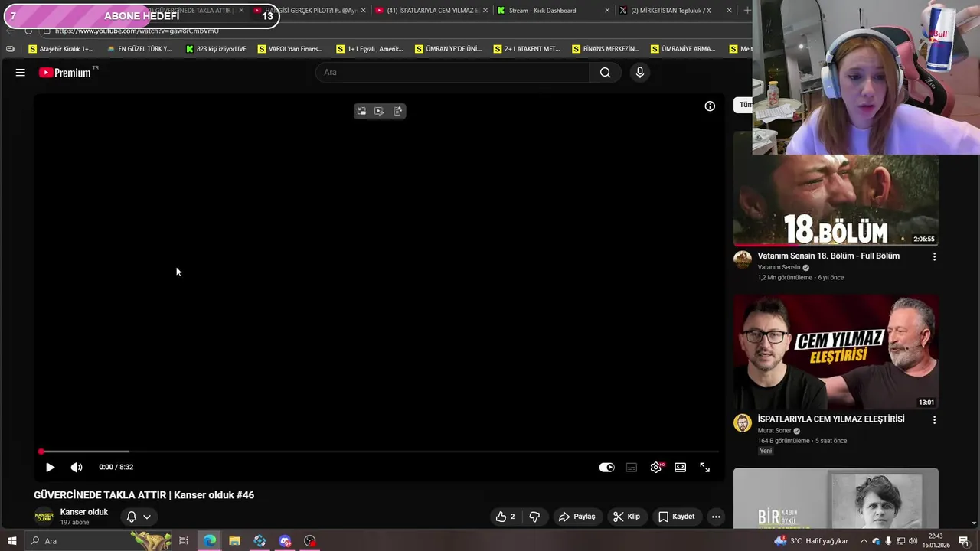This screenshot has height=551, width=980.
Task: Enter fullscreen mode
Action: tap(704, 467)
